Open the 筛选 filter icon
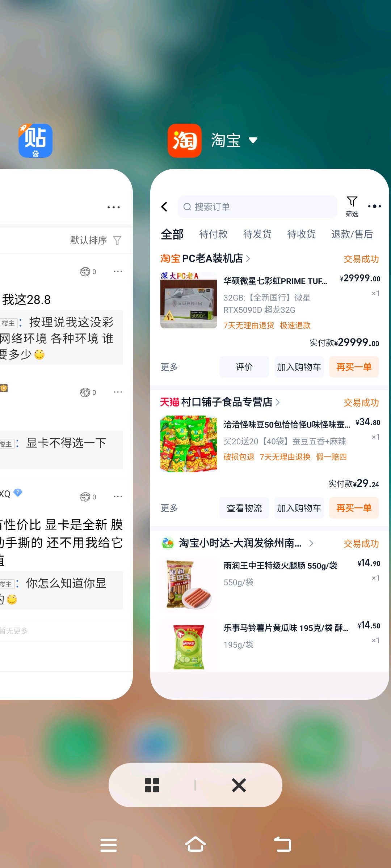391x868 pixels. pyautogui.click(x=352, y=206)
